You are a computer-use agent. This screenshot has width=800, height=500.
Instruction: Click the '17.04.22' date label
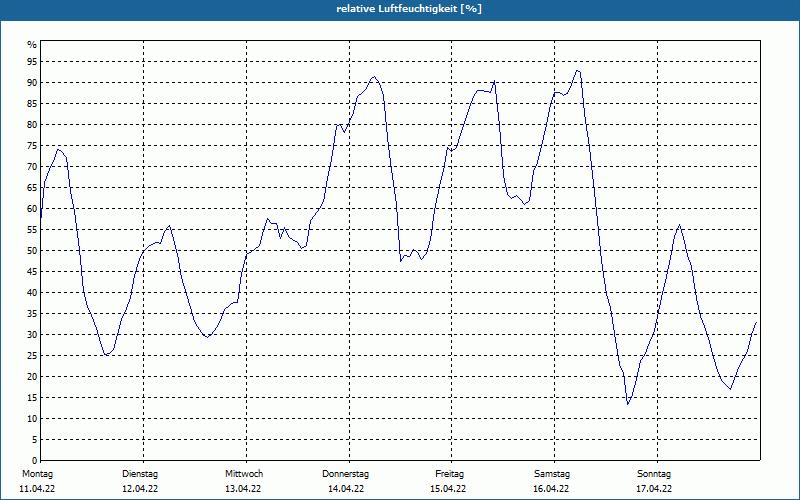pyautogui.click(x=654, y=489)
